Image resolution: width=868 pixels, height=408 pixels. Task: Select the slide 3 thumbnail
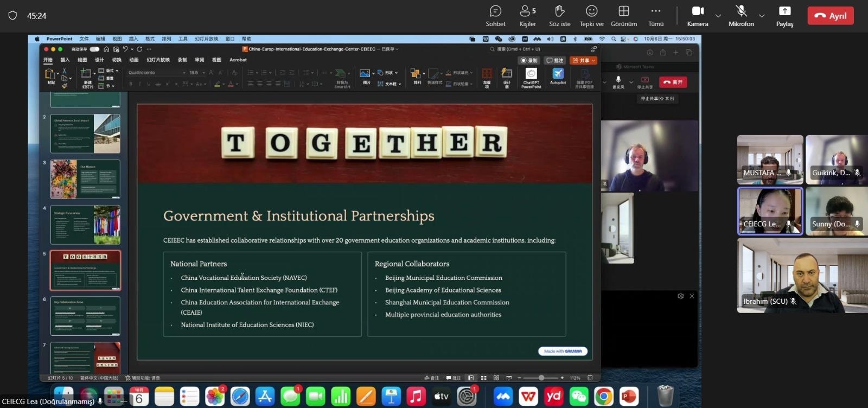[x=85, y=179]
